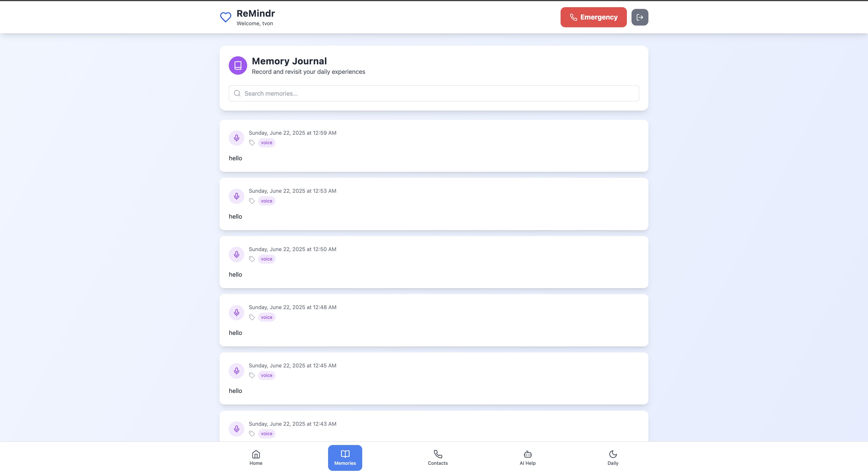Open the 12:45 AM hello memory card
Screen dimensions: 868x474
point(433,390)
